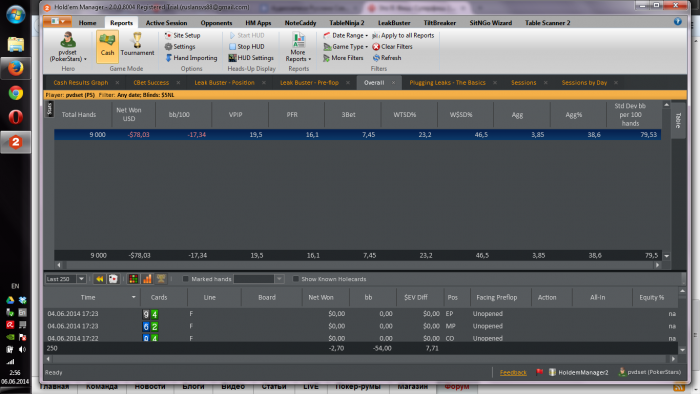Close the Overall report tab

point(393,83)
